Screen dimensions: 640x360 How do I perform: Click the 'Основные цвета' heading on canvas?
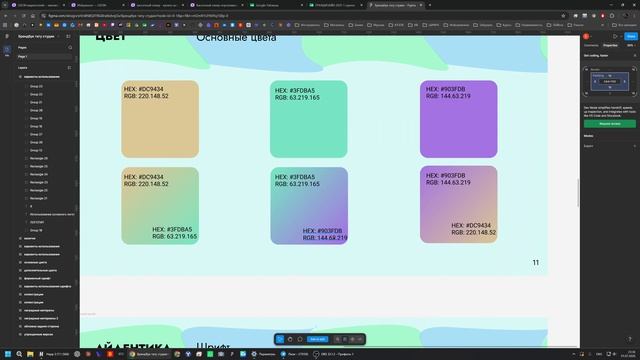236,38
